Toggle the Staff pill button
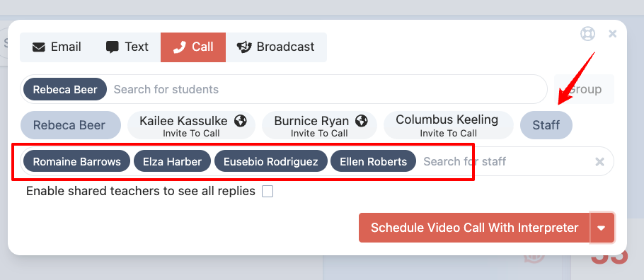644x280 pixels. click(546, 125)
